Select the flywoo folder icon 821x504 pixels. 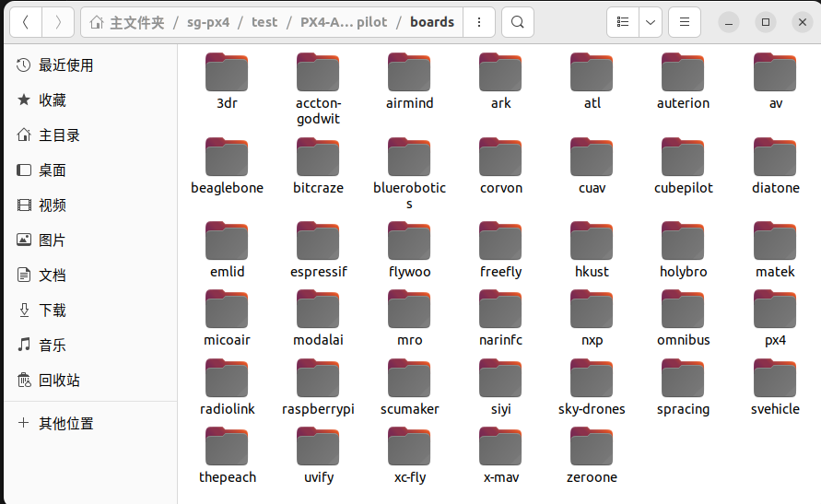pos(409,240)
